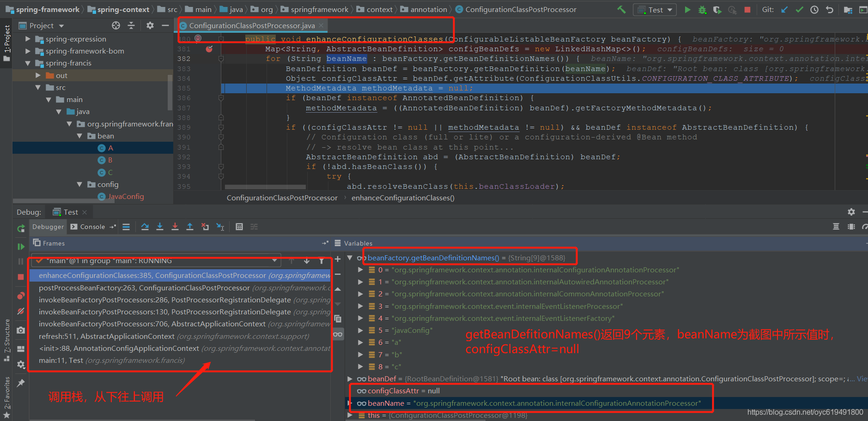
Task: Rollback changes with Git revert icon
Action: 830,9
